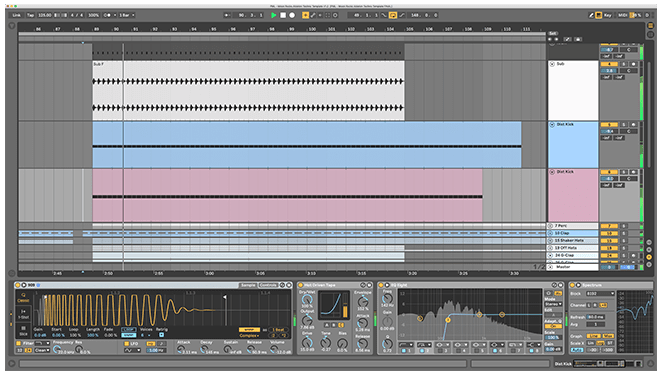Arm the blue Dist.Kick track
672x378 pixels.
(633, 125)
